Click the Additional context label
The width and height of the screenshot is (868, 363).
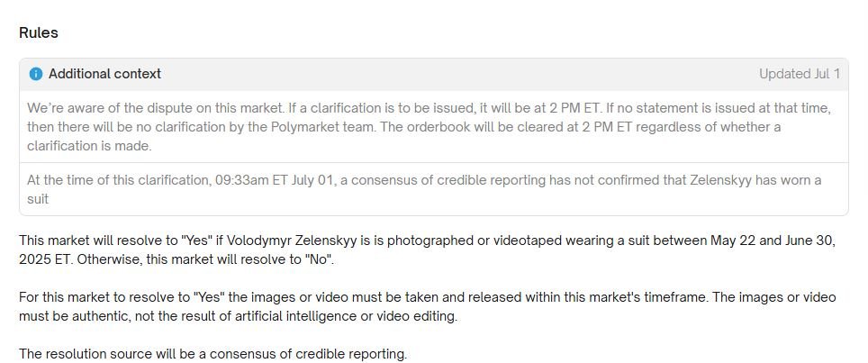tap(104, 74)
